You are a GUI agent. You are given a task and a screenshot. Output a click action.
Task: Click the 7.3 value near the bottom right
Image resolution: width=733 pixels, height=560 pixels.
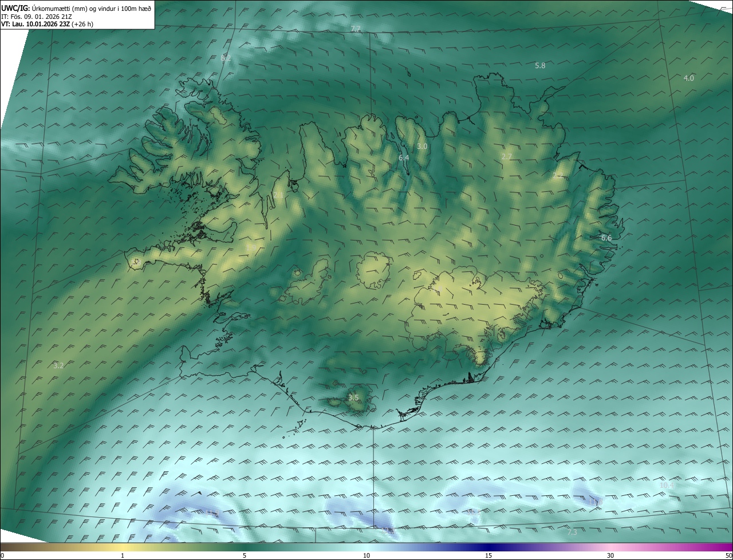tap(572, 533)
